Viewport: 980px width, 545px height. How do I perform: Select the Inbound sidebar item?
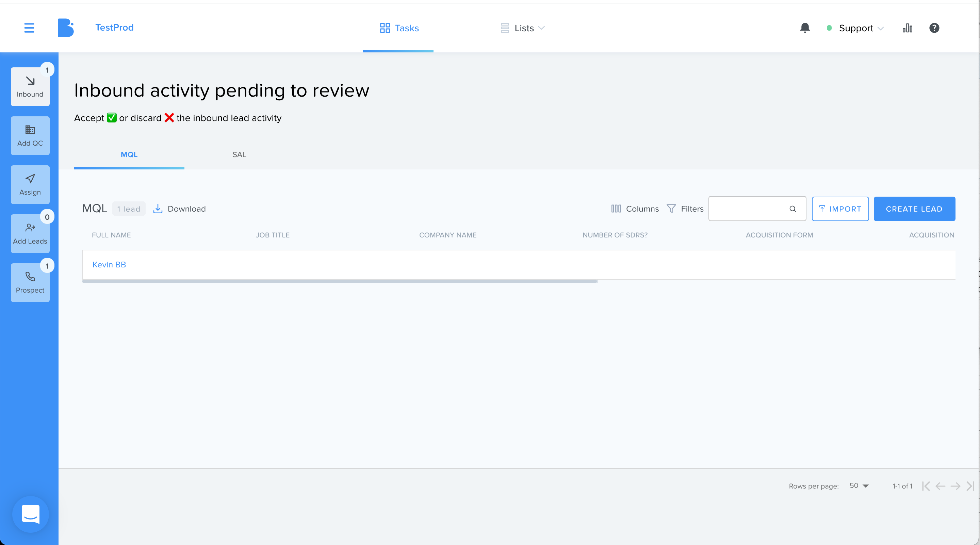click(x=30, y=87)
